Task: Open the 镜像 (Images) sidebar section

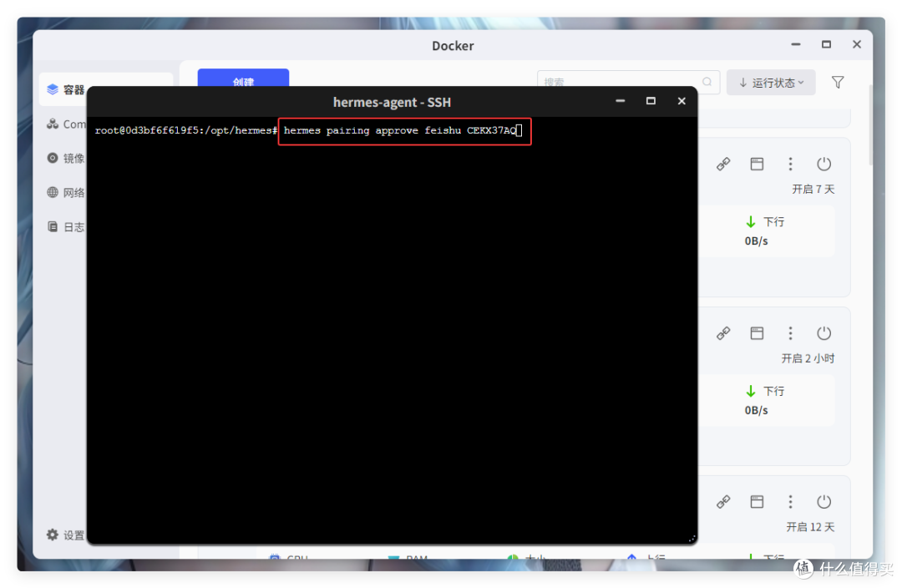Action: point(65,158)
